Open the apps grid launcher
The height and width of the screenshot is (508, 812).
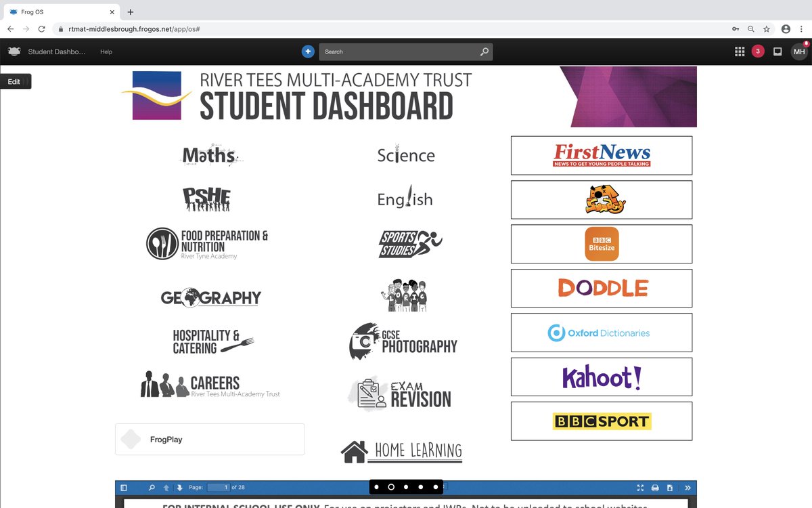[x=740, y=51]
